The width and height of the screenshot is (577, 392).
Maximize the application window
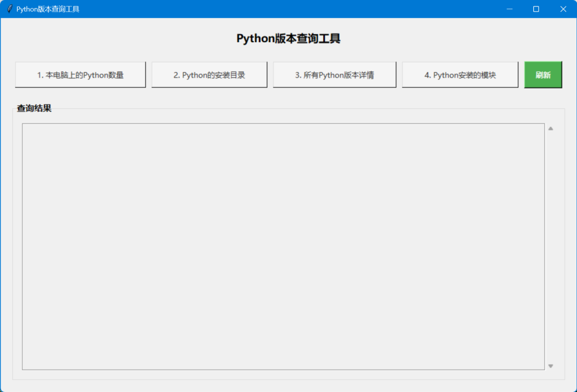(x=536, y=9)
